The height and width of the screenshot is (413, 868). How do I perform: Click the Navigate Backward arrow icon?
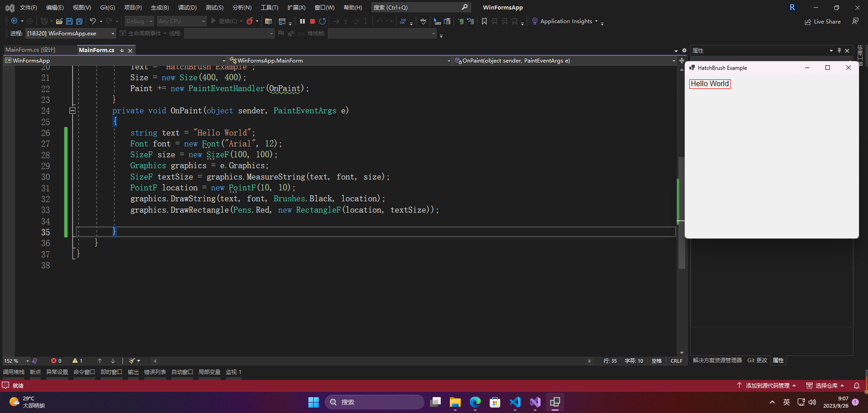tap(14, 21)
